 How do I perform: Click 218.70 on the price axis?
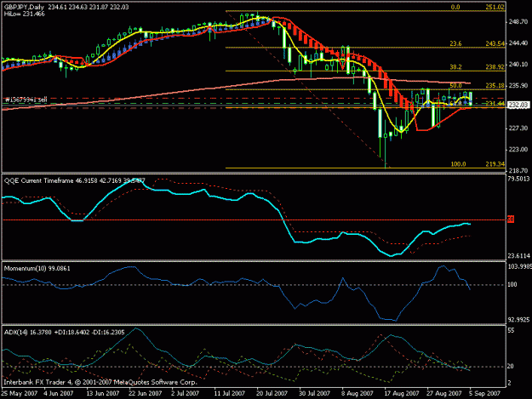tap(518, 170)
